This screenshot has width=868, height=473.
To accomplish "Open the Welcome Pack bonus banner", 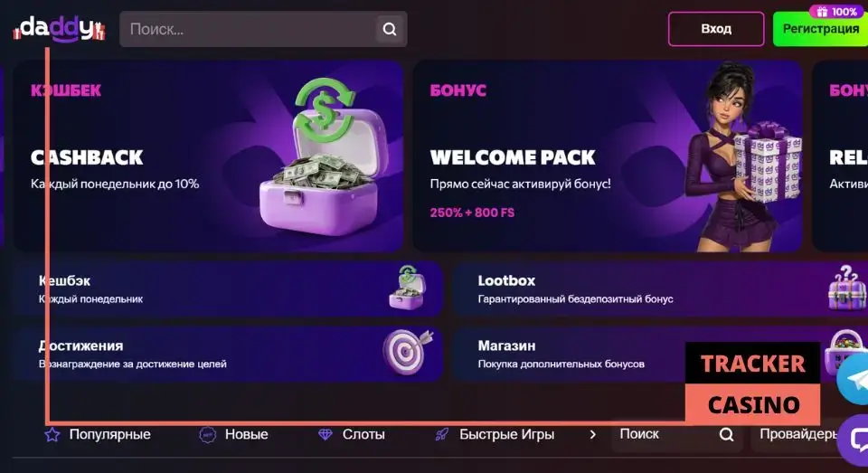I will pyautogui.click(x=608, y=156).
